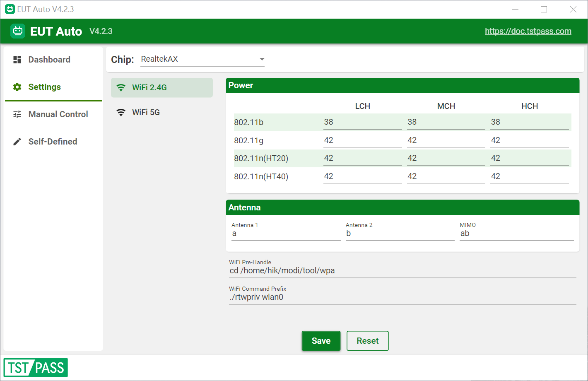This screenshot has height=381, width=588.
Task: Click the 802.11n(HT20) row label
Action: [x=261, y=158]
